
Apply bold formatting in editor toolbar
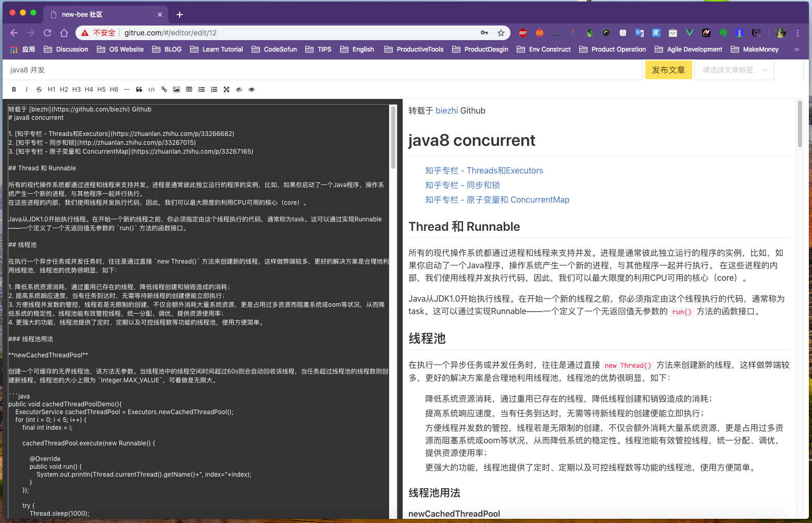[x=14, y=90]
